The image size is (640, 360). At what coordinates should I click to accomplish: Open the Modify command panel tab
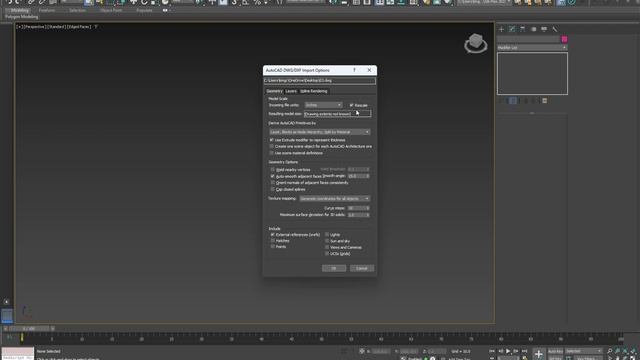(x=512, y=29)
